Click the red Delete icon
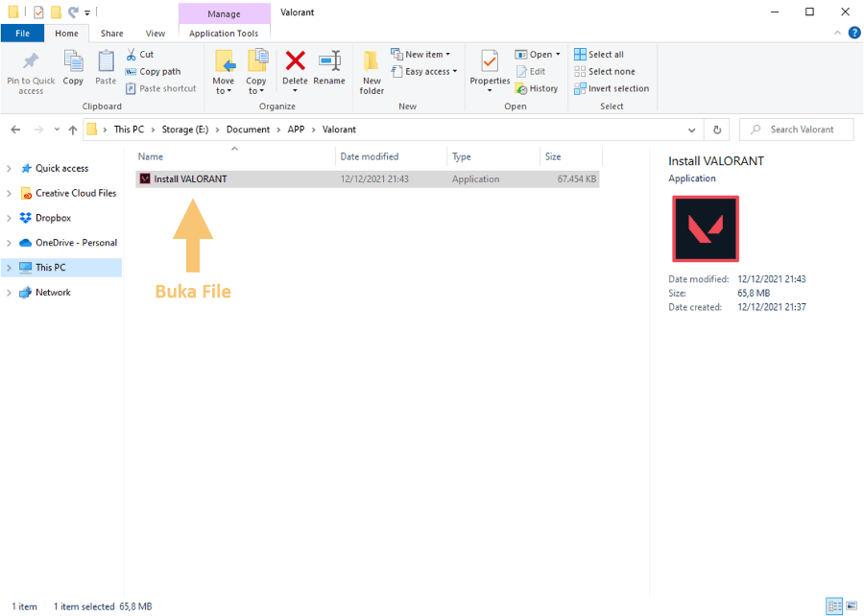This screenshot has width=864, height=616. [296, 60]
